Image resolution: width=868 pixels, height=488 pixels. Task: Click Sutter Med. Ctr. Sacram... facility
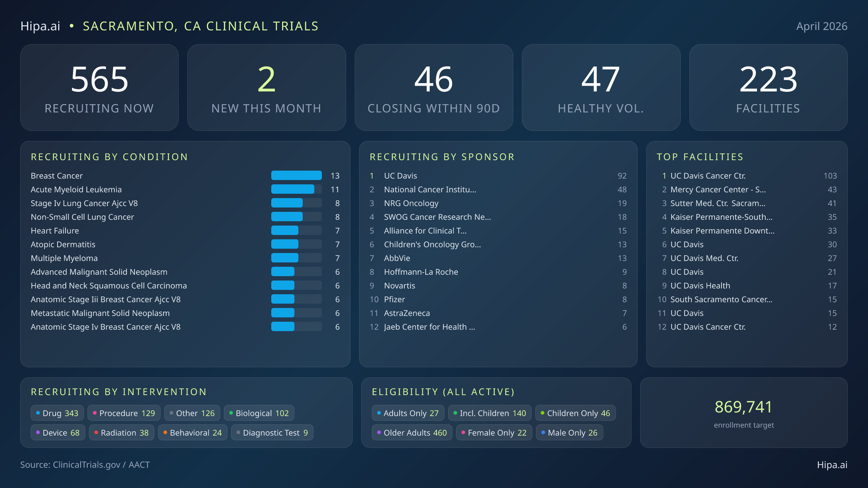pos(747,203)
